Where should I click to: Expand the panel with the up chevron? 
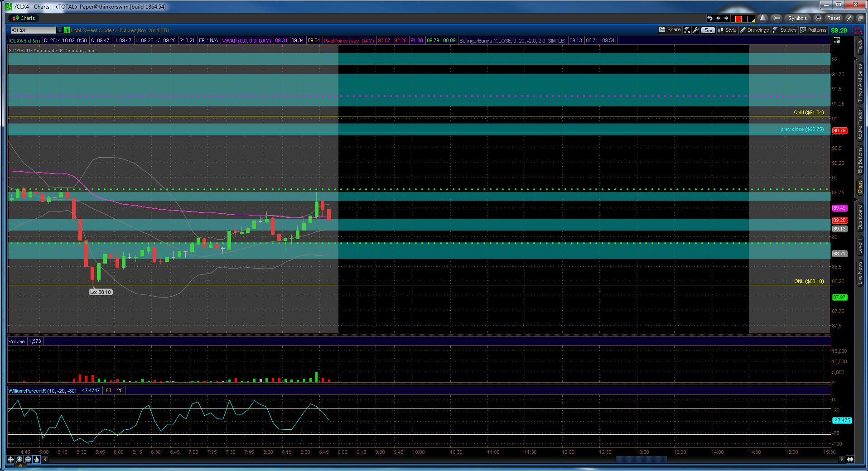(x=20, y=466)
